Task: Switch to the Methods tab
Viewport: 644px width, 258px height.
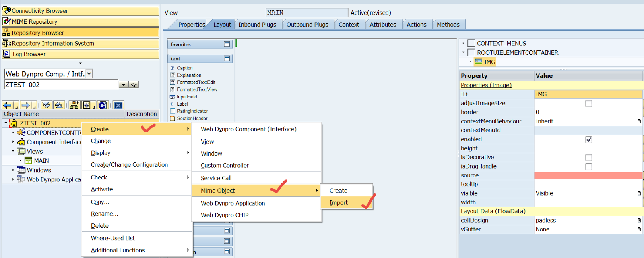Action: pyautogui.click(x=448, y=25)
